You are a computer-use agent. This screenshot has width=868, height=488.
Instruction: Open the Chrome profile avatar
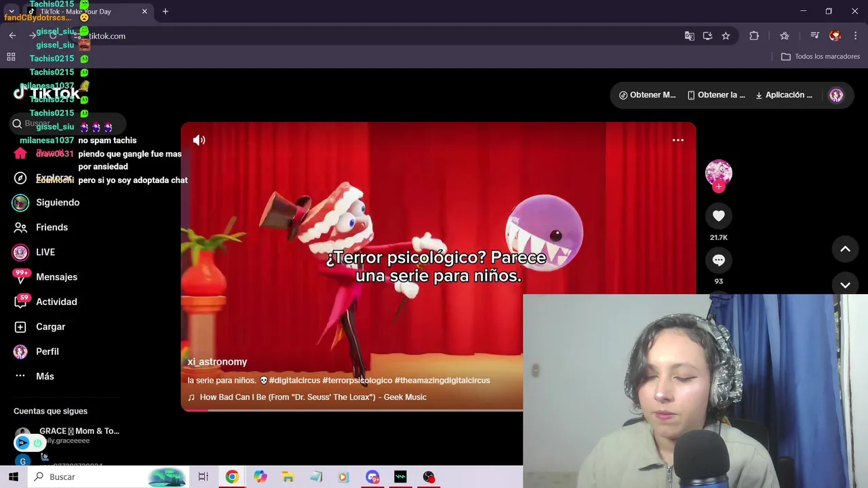click(835, 36)
